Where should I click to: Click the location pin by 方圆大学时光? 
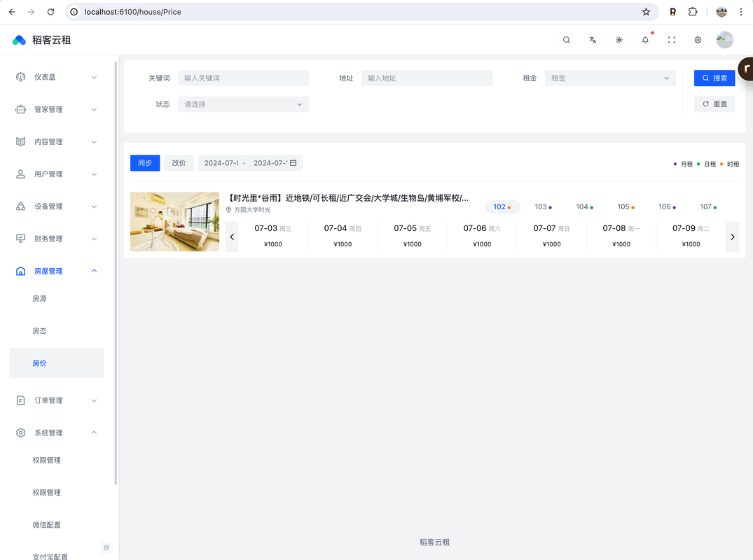(229, 210)
